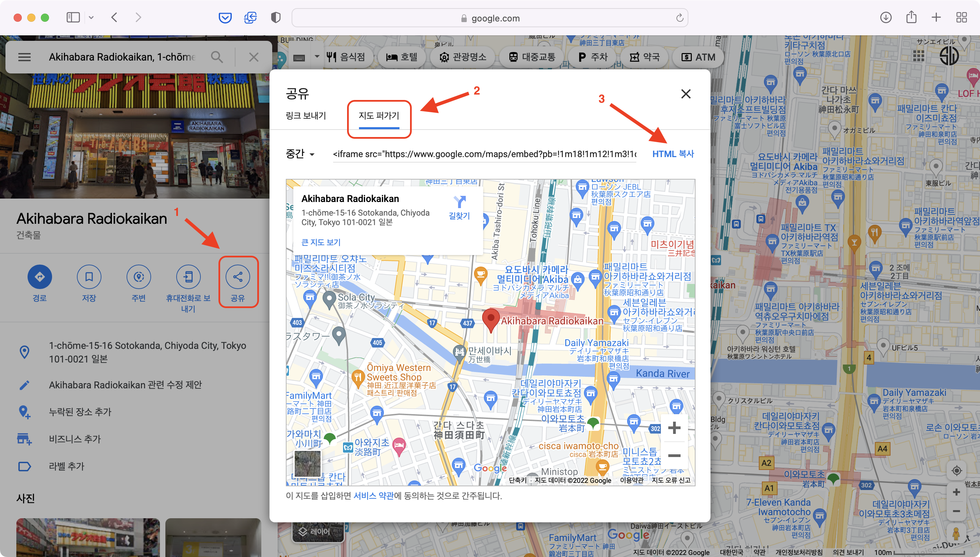Click the search magnifier icon
This screenshot has height=557, width=980.
217,57
